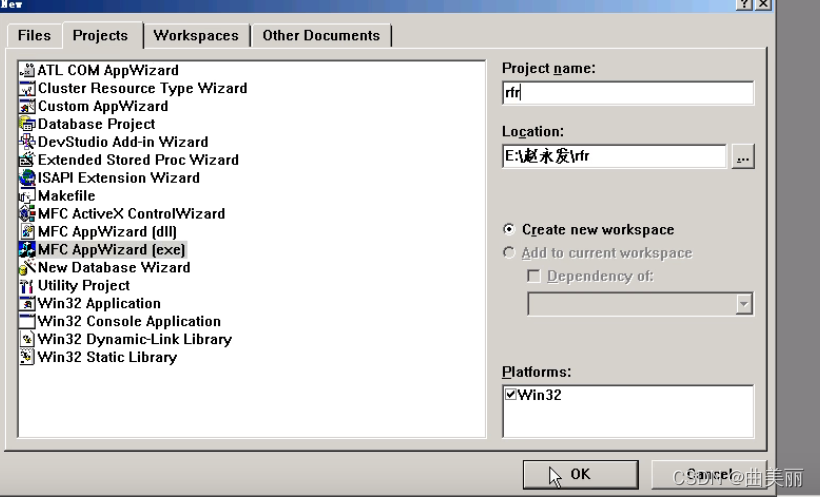Browse for location with the ... button
This screenshot has width=820, height=497.
(x=743, y=156)
